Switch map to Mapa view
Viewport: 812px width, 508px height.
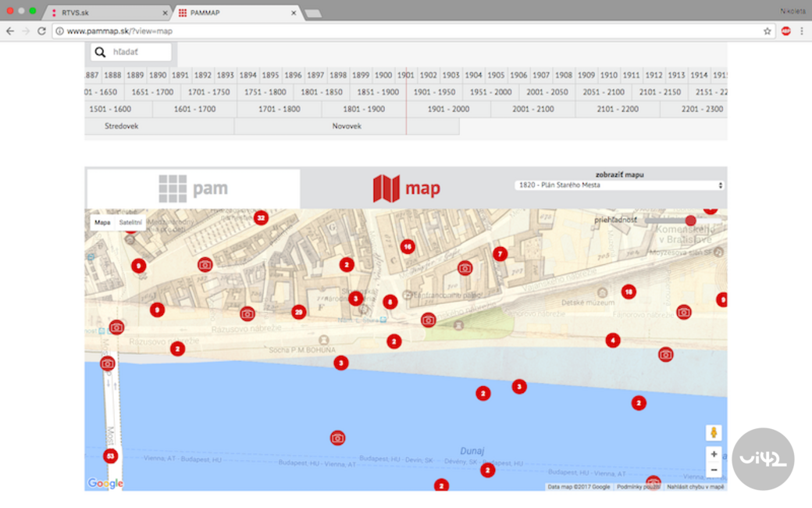coord(102,223)
